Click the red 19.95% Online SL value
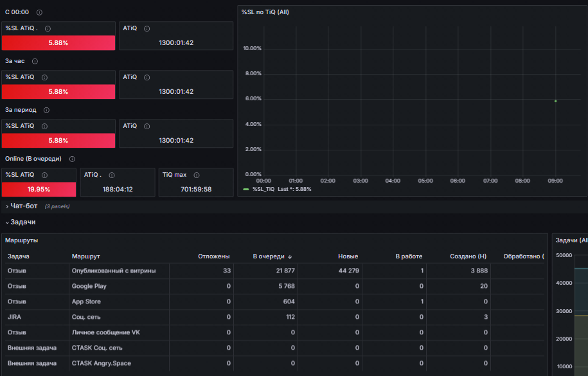 [39, 189]
